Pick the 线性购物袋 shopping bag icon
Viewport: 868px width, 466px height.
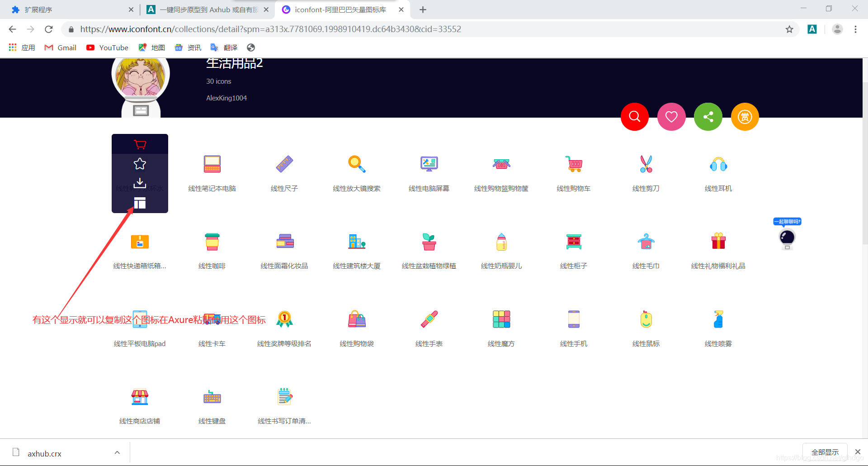pyautogui.click(x=357, y=319)
